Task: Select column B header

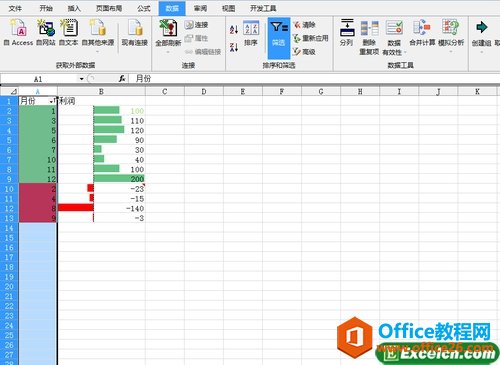Action: point(101,91)
